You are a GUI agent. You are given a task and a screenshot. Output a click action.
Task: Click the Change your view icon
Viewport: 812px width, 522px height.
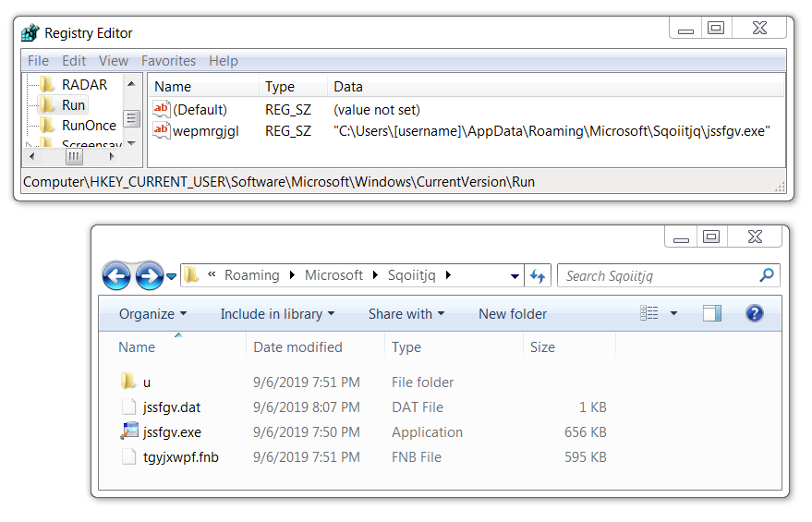pyautogui.click(x=649, y=313)
